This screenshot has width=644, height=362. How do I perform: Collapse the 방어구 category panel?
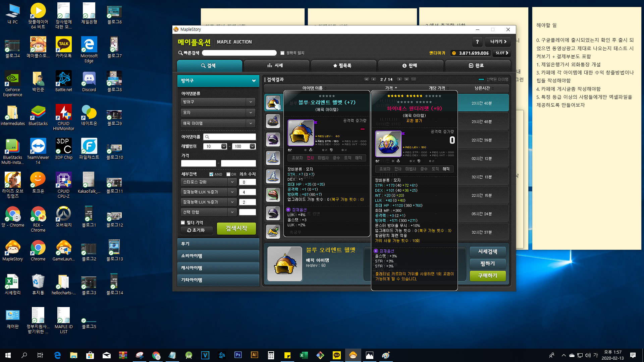coord(254,80)
